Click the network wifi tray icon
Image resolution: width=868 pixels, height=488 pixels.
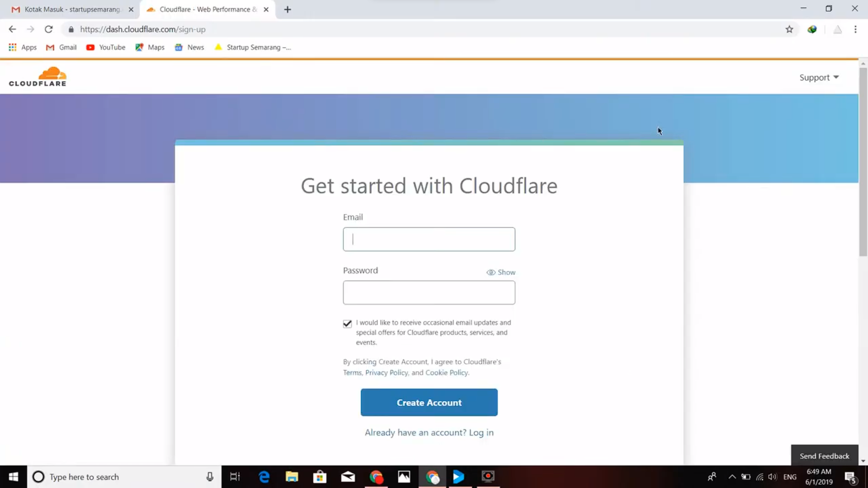(759, 477)
